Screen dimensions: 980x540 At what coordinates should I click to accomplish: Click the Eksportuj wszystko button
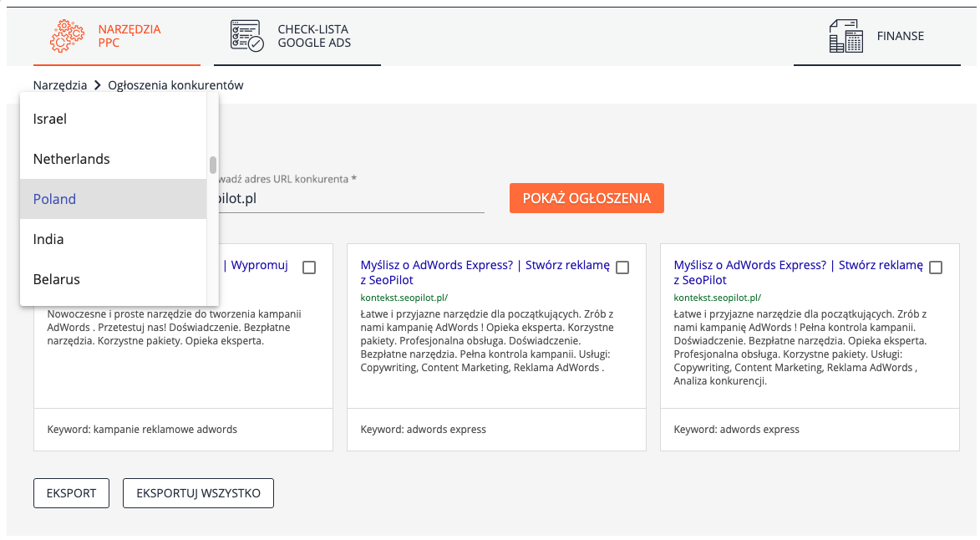click(x=198, y=493)
